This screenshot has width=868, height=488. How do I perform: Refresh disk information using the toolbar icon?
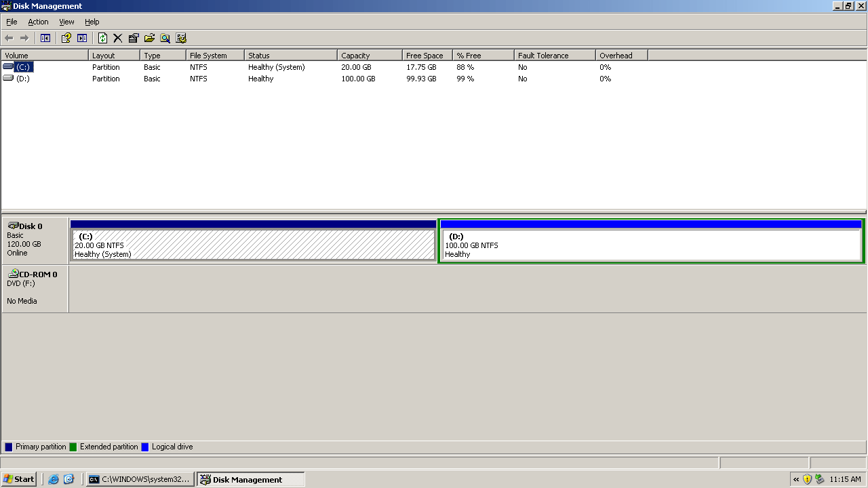coord(103,38)
